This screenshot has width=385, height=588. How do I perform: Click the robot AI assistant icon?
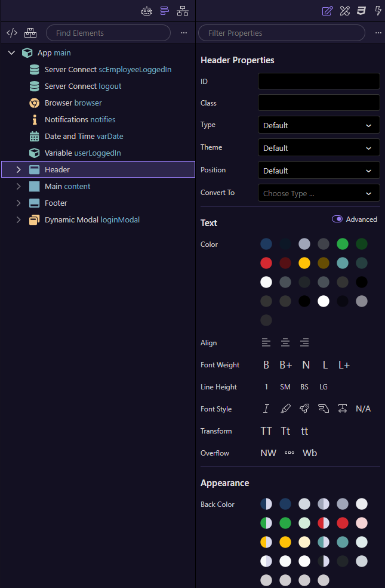[146, 11]
